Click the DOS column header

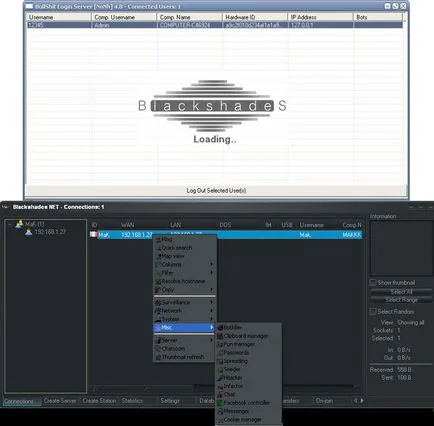pos(225,225)
